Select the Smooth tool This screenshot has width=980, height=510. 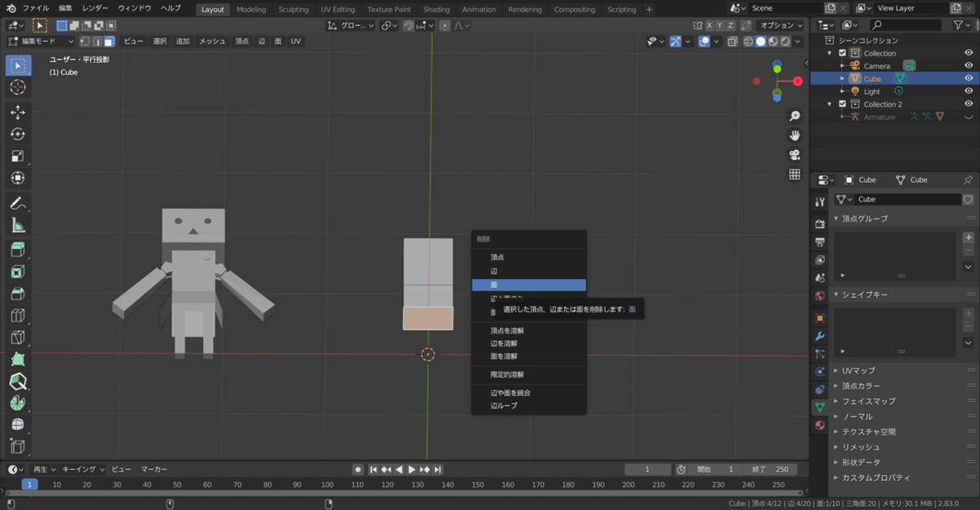(x=18, y=424)
